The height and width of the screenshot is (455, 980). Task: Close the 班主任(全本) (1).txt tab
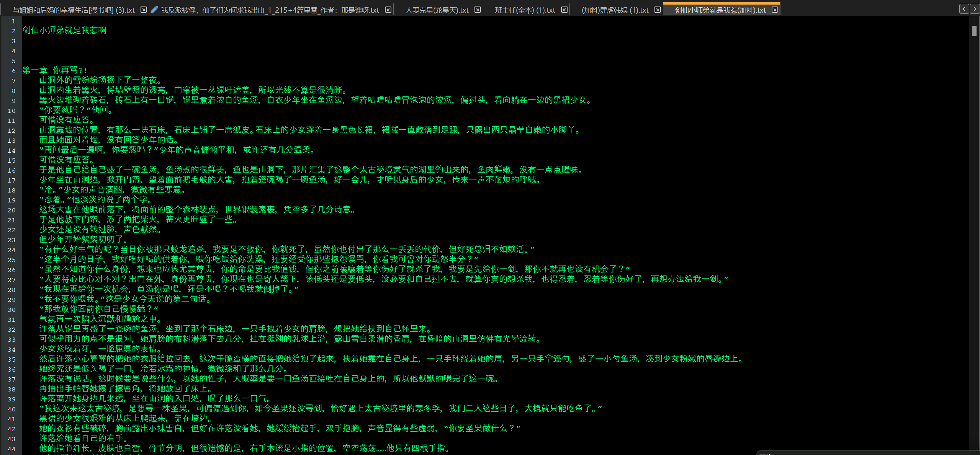(564, 10)
